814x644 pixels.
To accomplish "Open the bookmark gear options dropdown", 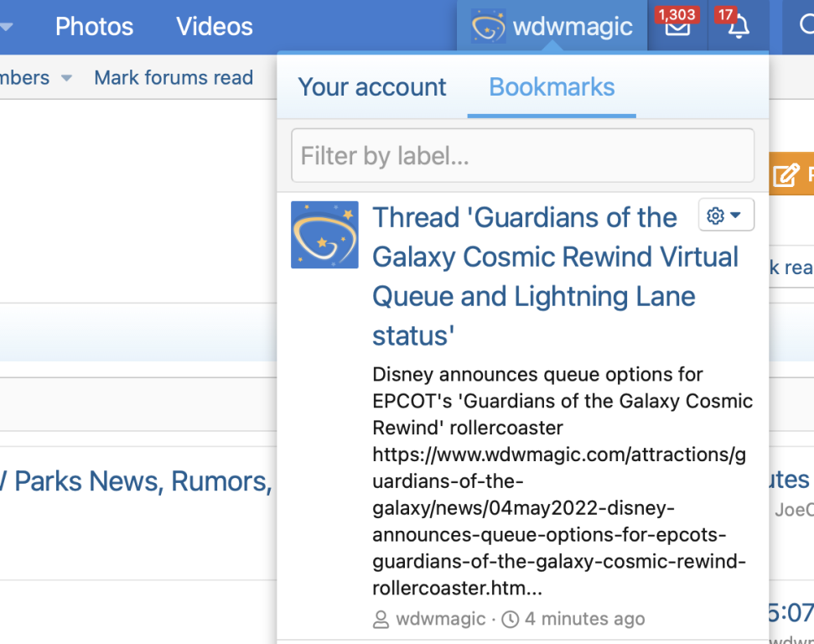I will click(x=725, y=216).
